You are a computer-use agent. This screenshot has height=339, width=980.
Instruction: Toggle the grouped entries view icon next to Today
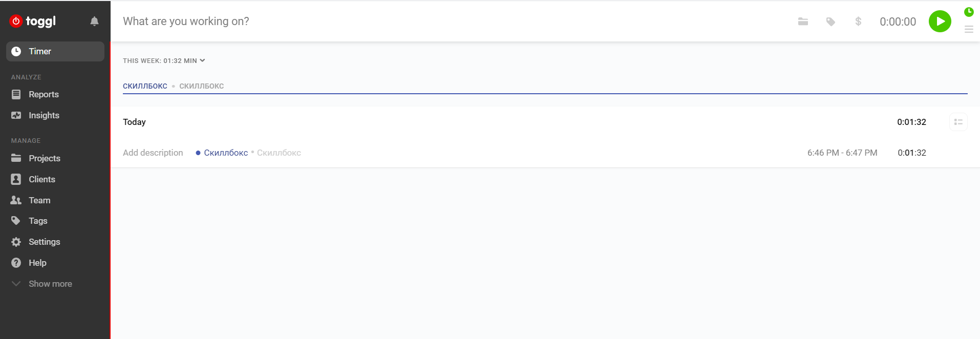point(958,122)
